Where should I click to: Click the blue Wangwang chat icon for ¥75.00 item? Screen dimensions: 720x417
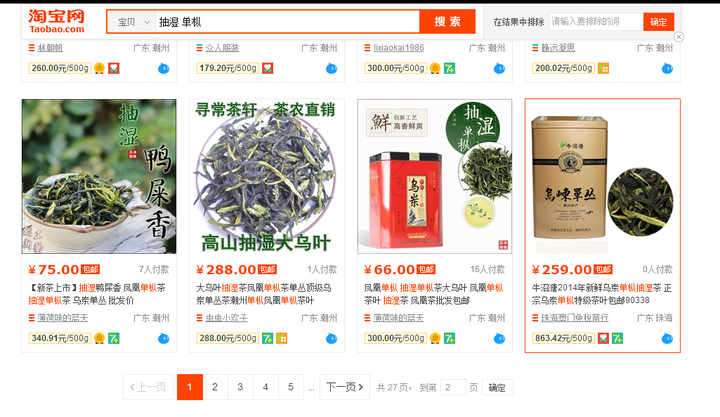[x=163, y=339]
